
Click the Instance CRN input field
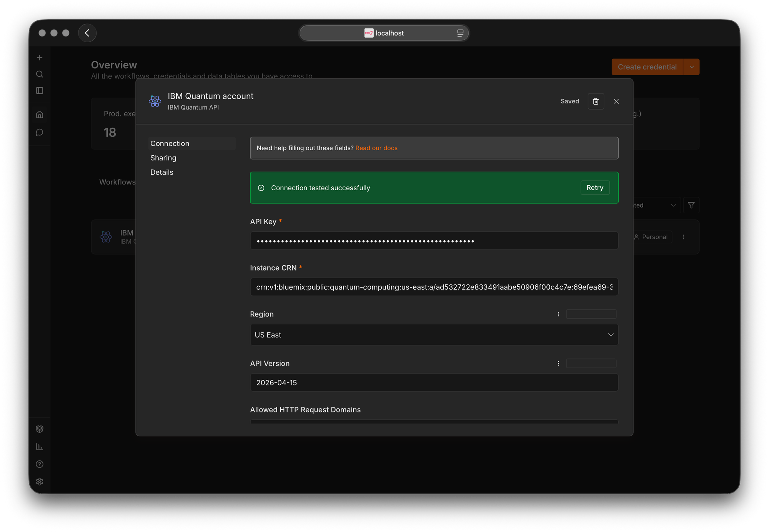coord(434,287)
